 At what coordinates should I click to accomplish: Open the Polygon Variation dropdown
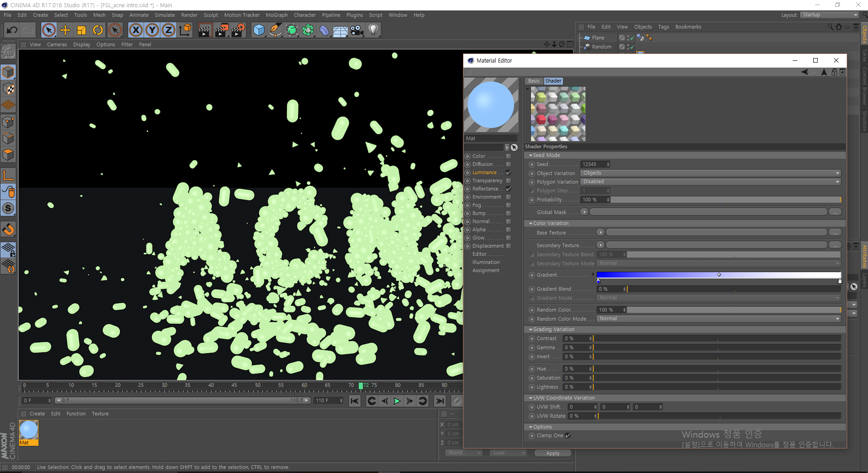pyautogui.click(x=711, y=182)
